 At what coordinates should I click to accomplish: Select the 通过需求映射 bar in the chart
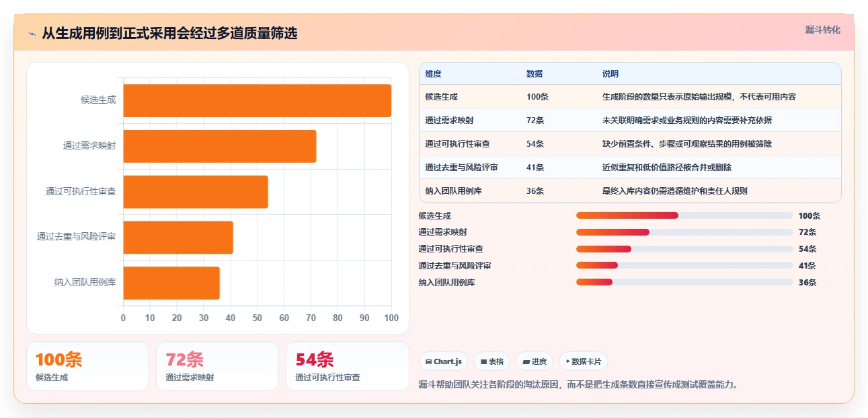[x=220, y=146]
